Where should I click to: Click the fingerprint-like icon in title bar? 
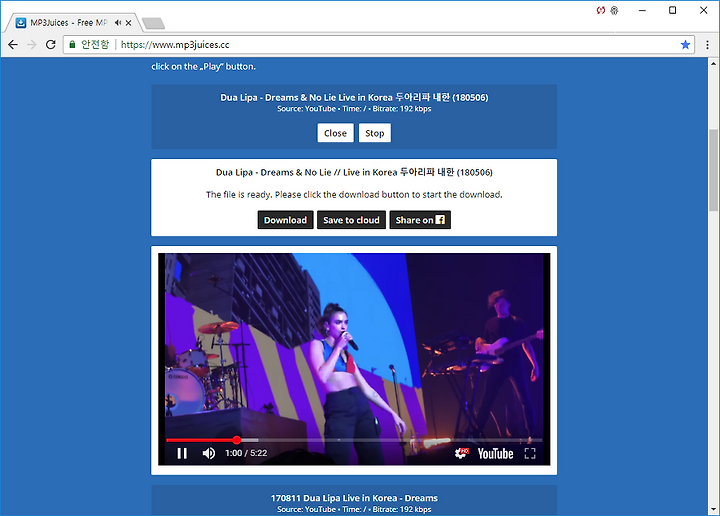click(x=614, y=10)
